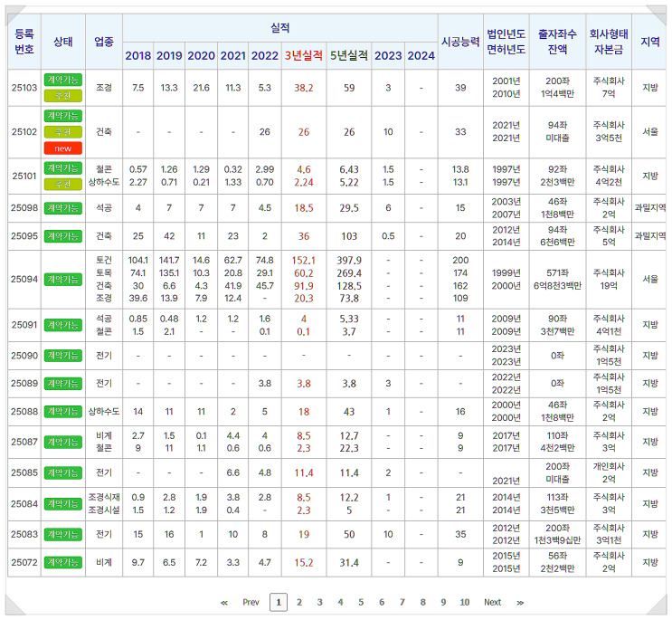Click the Next pagination link
The height and width of the screenshot is (620, 672).
point(492,602)
